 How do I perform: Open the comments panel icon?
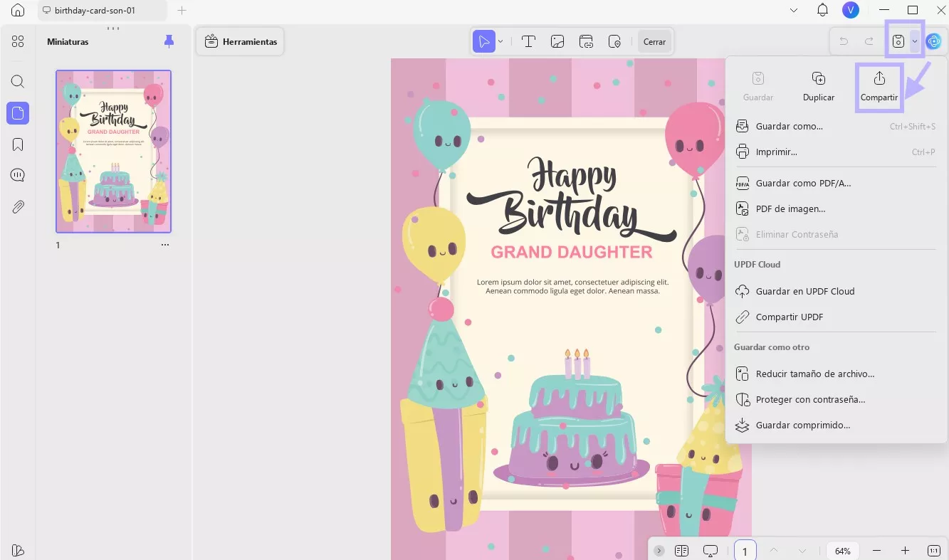coord(18,175)
